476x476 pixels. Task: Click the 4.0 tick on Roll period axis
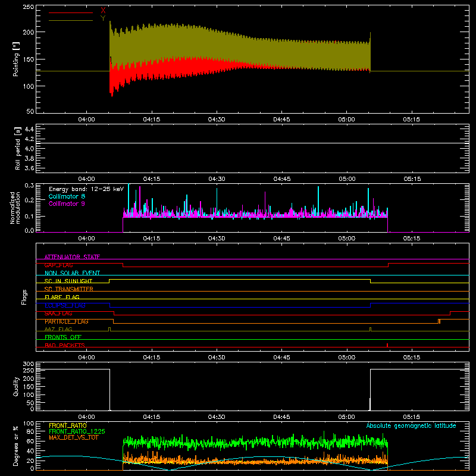29,149
